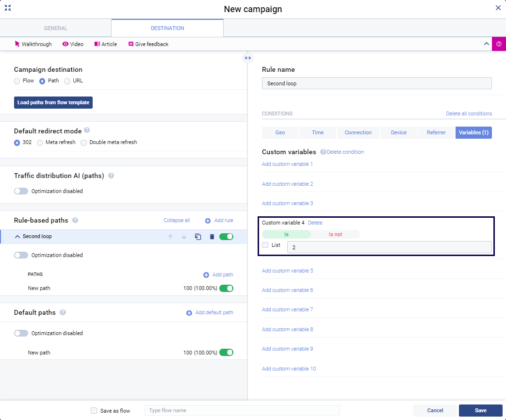Collapse the Second loop rule chevron

17,237
